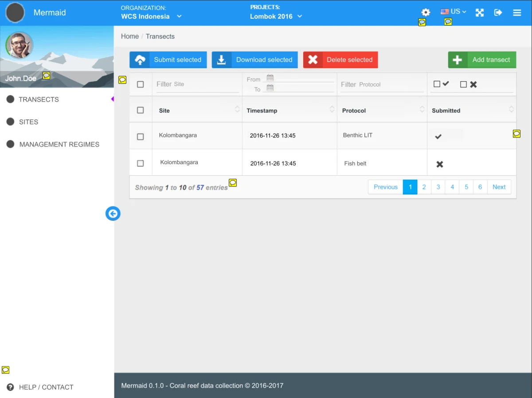Focus the Filter Site input

coord(197,84)
